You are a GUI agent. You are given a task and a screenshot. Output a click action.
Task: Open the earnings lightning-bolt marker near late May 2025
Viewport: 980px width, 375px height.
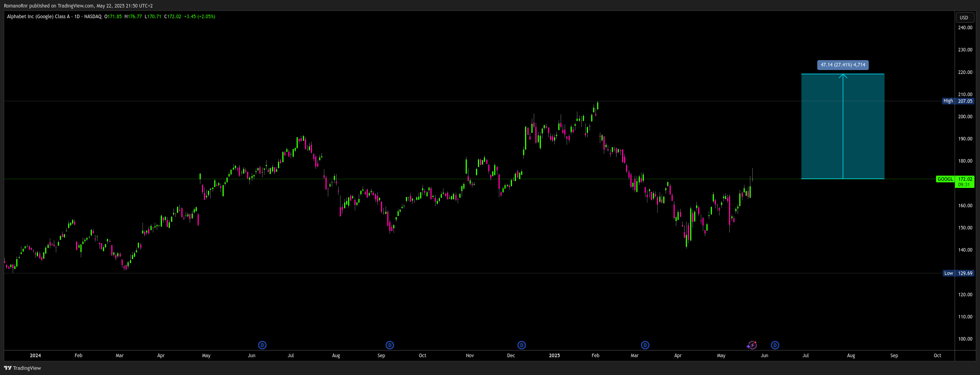[x=752, y=345]
